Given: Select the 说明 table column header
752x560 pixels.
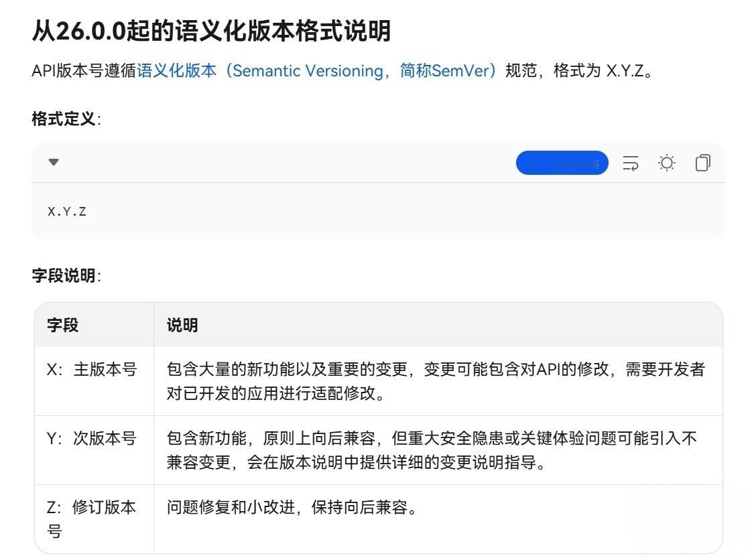Looking at the screenshot, I should [x=182, y=325].
